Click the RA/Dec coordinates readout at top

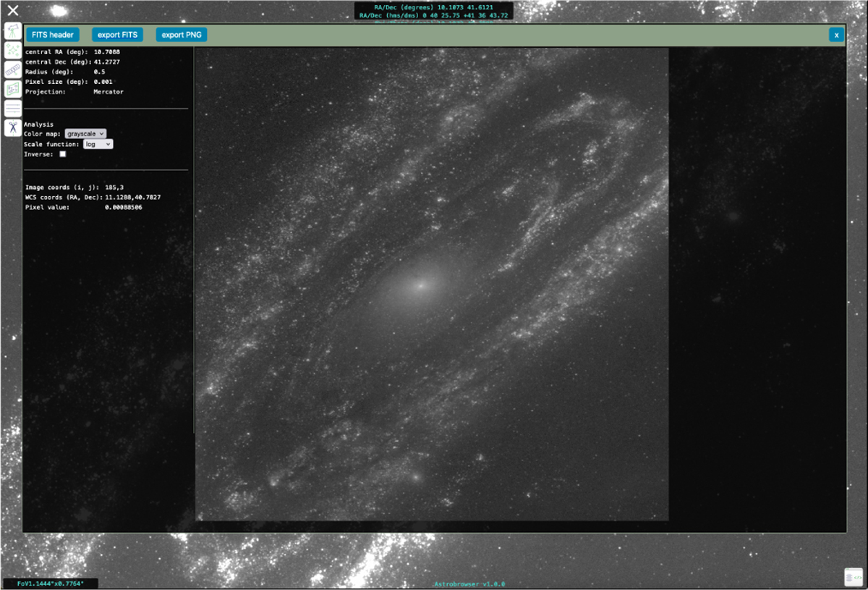[433, 11]
